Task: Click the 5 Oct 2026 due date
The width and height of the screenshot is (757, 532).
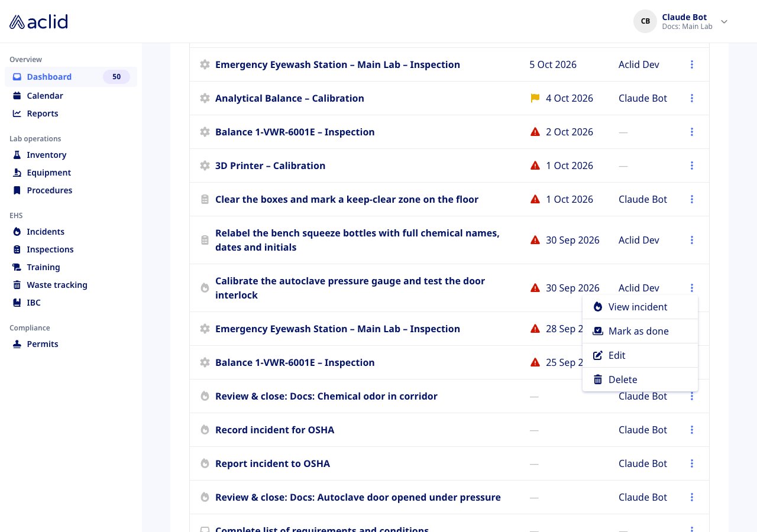Action: [x=553, y=64]
